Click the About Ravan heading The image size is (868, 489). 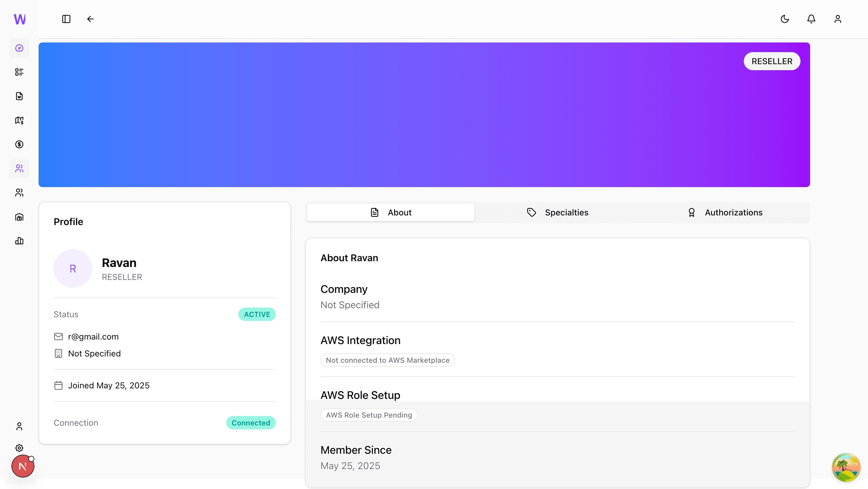pos(349,258)
